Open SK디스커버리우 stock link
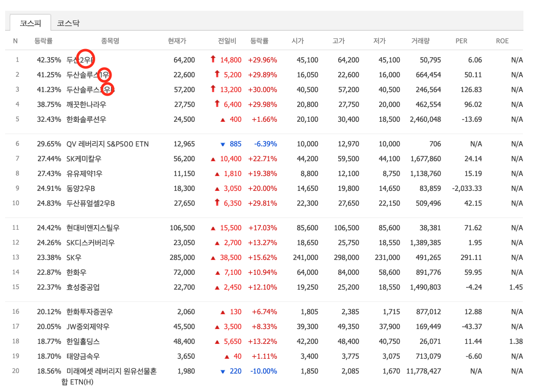This screenshot has height=392, width=549. pos(91,243)
